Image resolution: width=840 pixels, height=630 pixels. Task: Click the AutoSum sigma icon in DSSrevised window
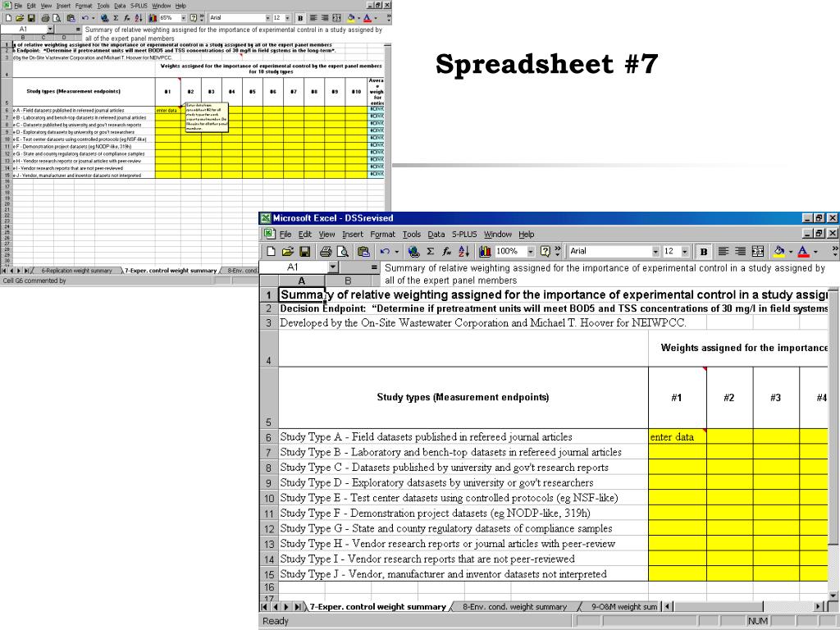[430, 251]
